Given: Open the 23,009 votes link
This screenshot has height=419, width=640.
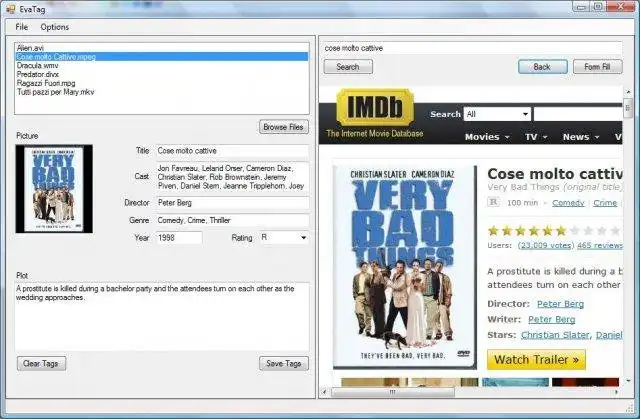Looking at the screenshot, I should tap(546, 245).
